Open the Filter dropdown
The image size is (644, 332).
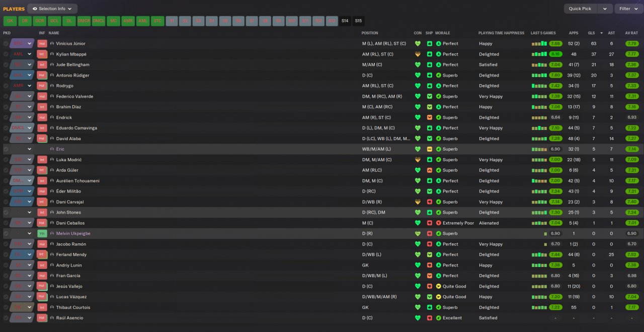[629, 9]
